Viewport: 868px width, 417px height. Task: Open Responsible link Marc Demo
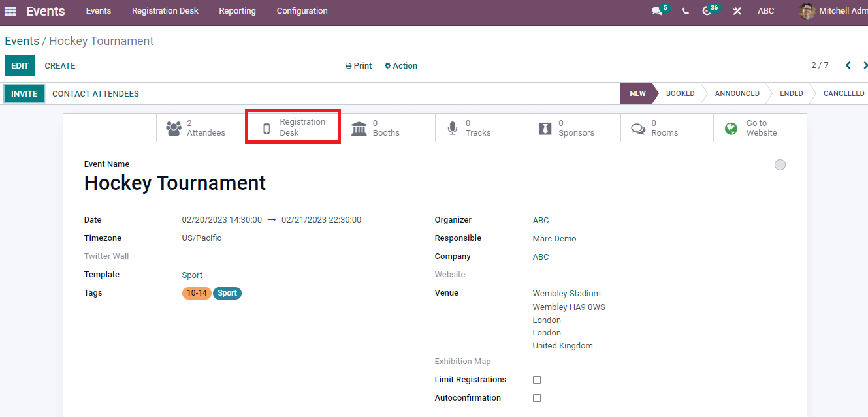555,239
